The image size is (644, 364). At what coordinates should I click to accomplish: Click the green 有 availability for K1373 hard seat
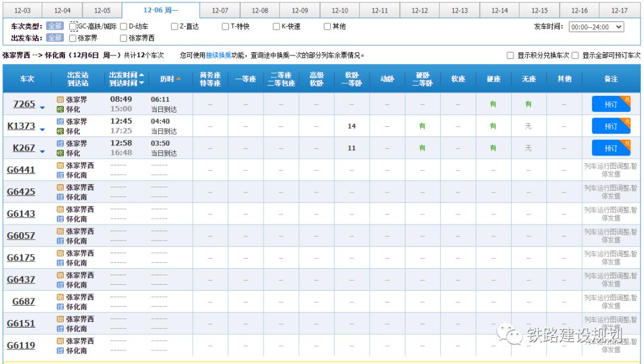[x=493, y=126]
